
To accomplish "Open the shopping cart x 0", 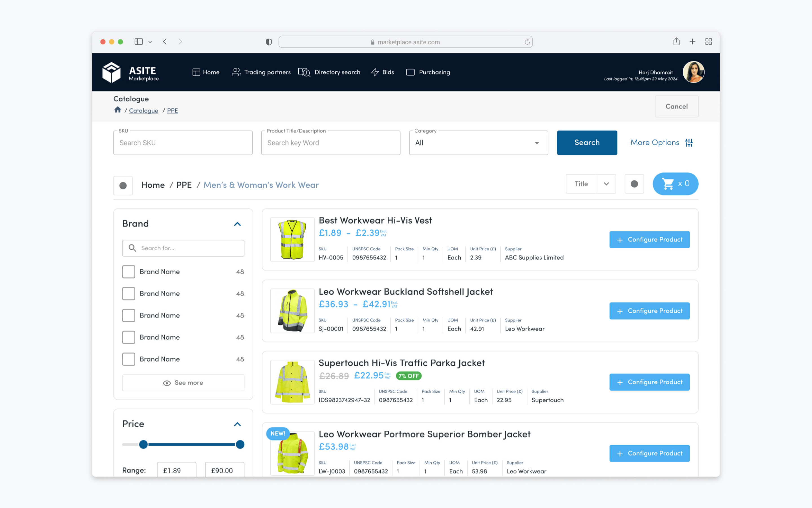I will 675,184.
